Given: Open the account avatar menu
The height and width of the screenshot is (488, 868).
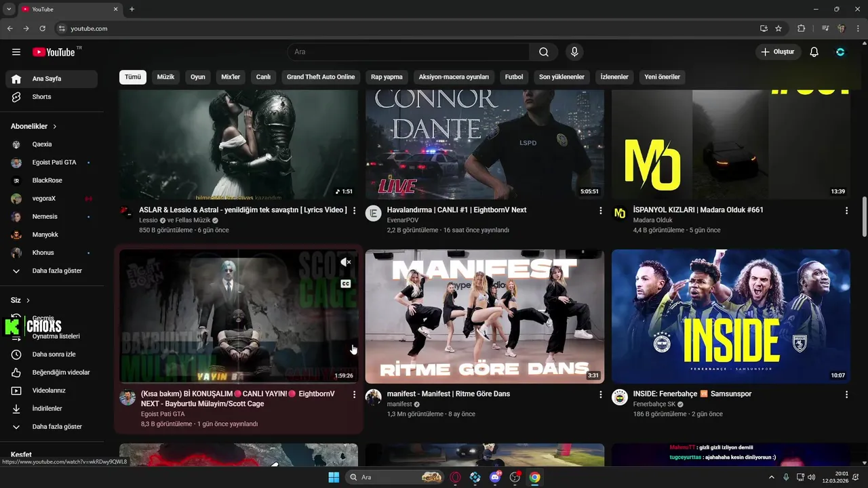Looking at the screenshot, I should click(x=840, y=52).
